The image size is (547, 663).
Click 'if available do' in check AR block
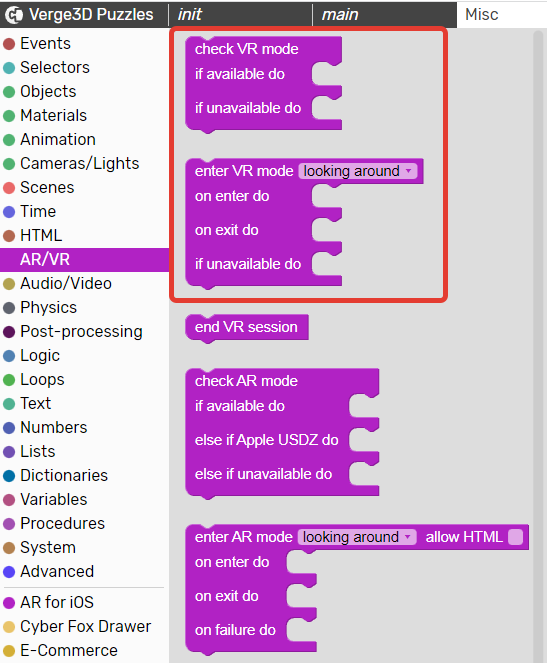pos(240,406)
